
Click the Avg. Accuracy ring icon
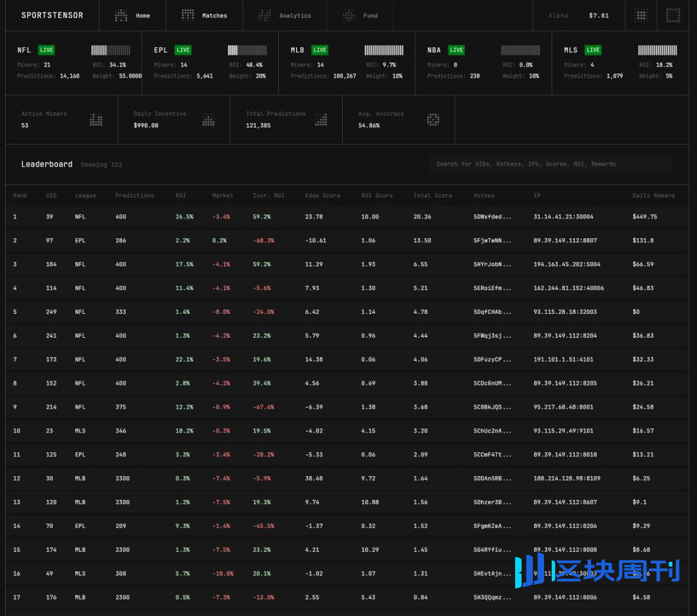pos(433,120)
